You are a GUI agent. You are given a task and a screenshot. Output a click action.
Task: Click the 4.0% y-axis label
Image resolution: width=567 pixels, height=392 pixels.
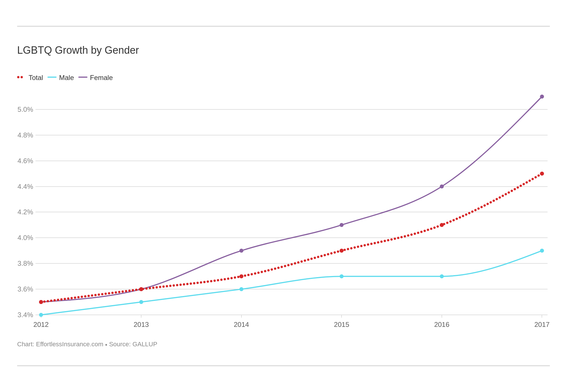25,238
